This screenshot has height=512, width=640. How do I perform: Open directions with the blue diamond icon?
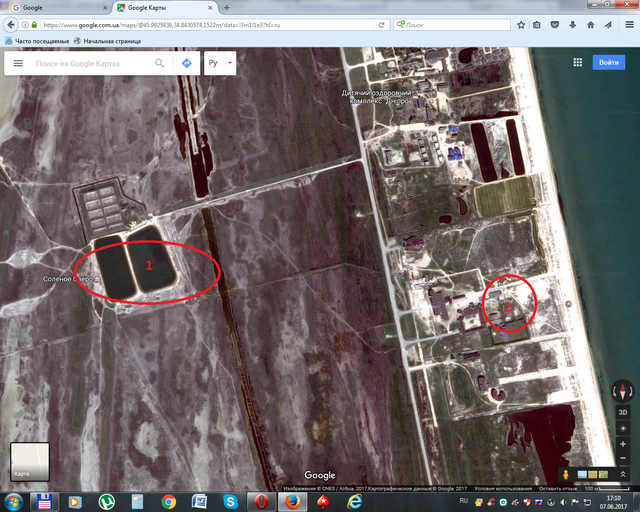[186, 63]
